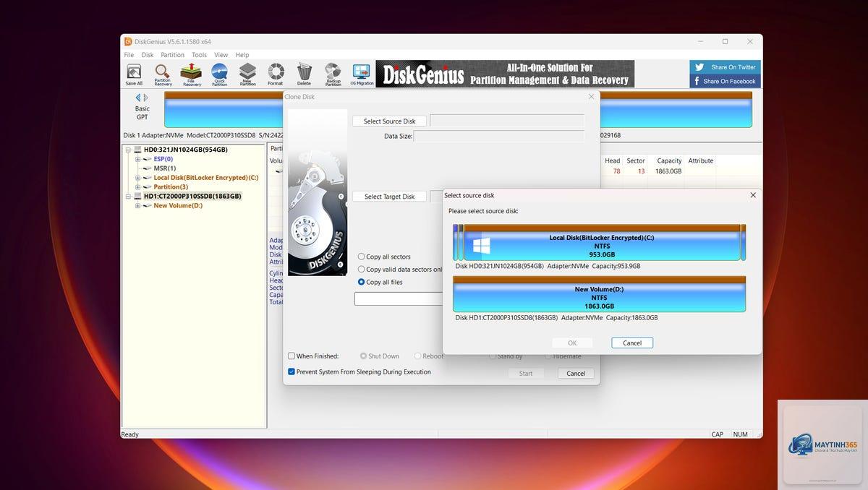Screen dimensions: 868x490
Task: Click the New Partition toolbar icon
Action: coord(247,74)
